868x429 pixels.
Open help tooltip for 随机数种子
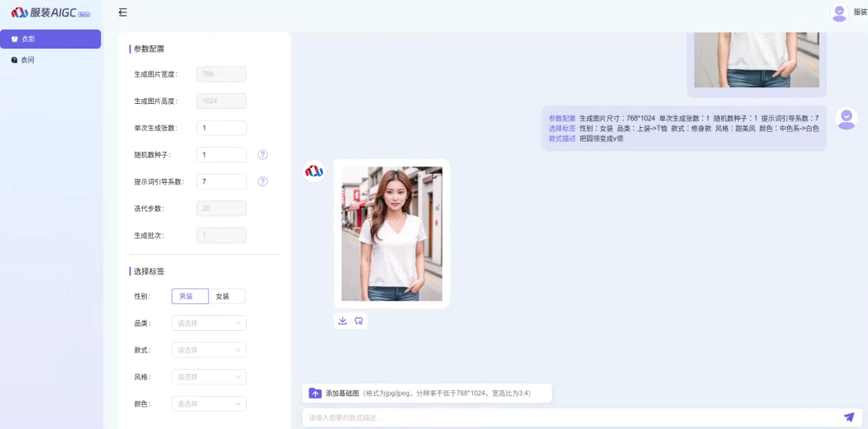point(263,155)
